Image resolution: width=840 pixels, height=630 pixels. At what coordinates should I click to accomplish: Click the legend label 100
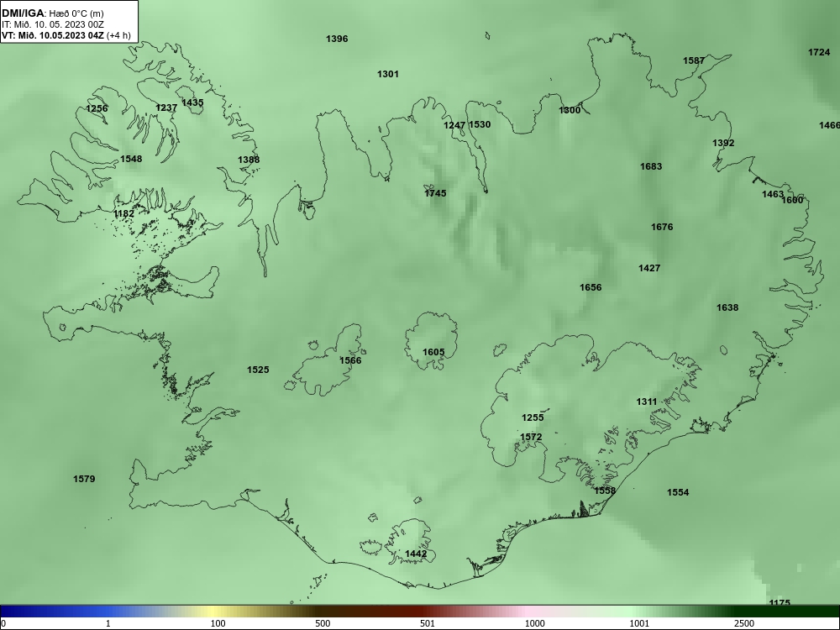tap(218, 623)
